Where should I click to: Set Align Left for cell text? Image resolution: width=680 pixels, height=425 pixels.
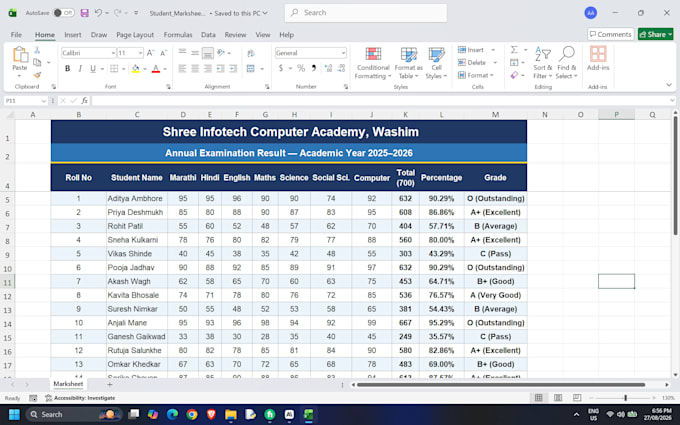(183, 69)
